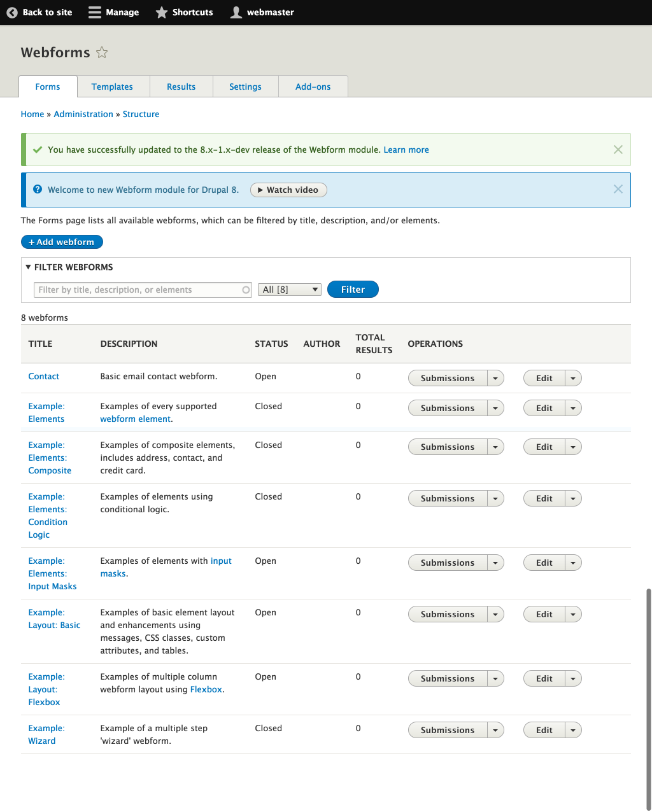Open the Settings tab

tap(245, 87)
